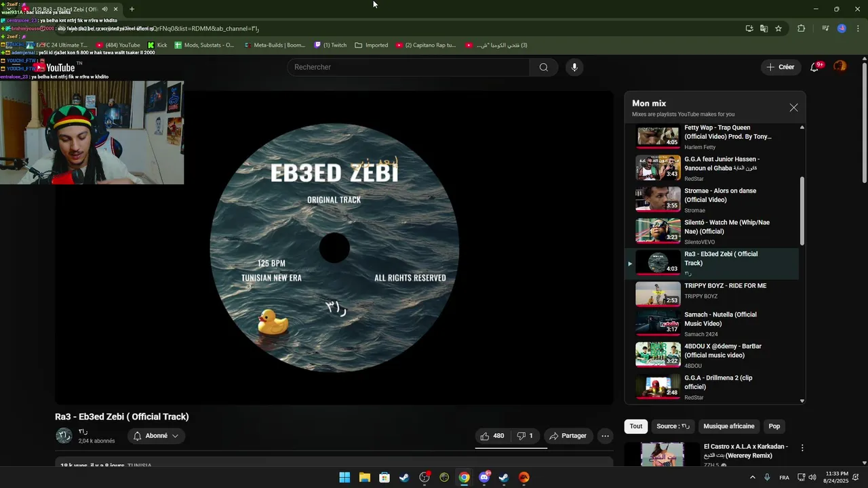Open the Meta-Builds bookmark
The width and height of the screenshot is (868, 488).
pyautogui.click(x=274, y=45)
